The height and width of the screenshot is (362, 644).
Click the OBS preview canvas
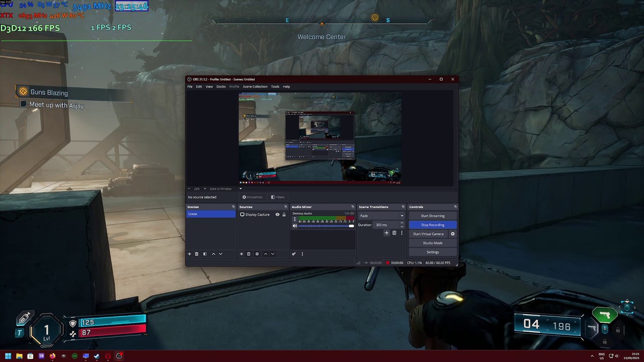coord(320,138)
